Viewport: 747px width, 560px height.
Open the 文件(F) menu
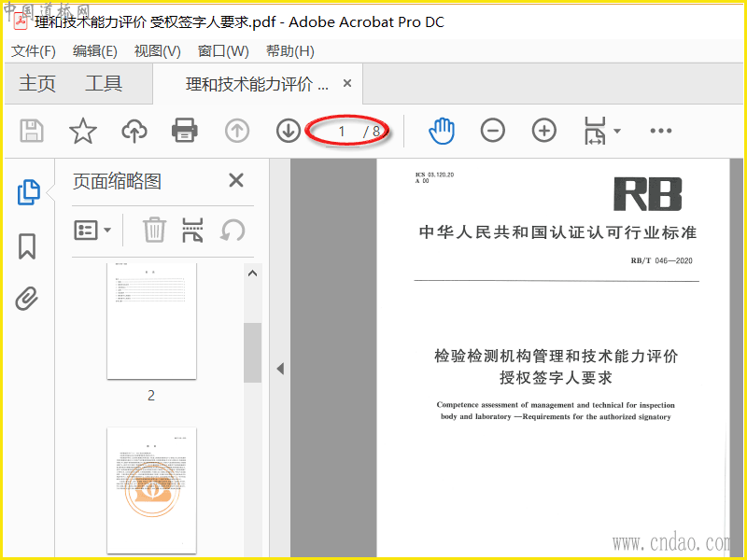[x=34, y=51]
